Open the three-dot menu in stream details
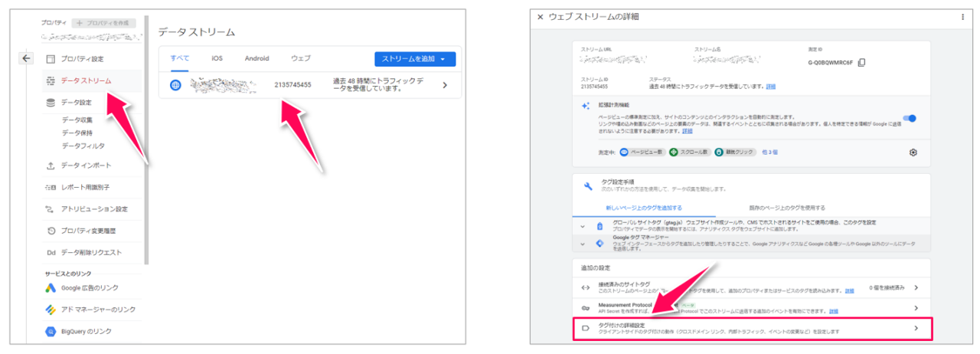 tap(962, 17)
